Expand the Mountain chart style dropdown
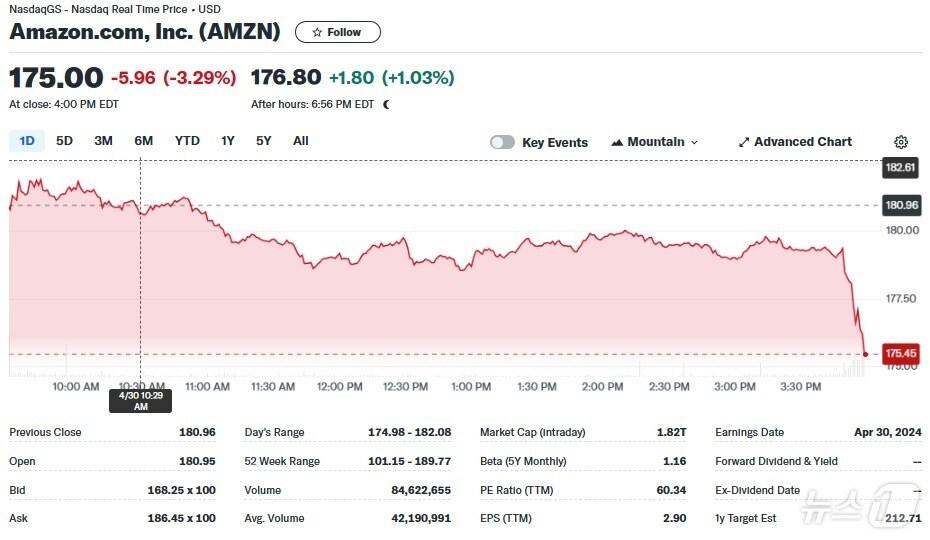This screenshot has height=540, width=930. [x=694, y=142]
